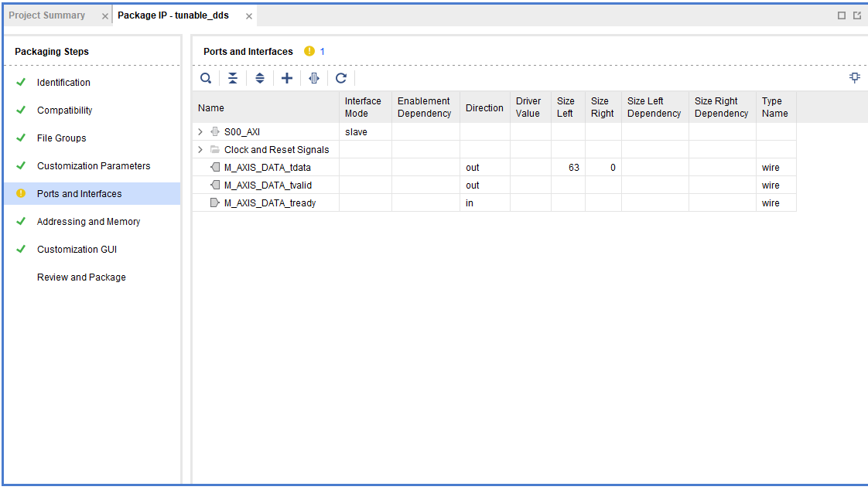868x490 pixels.
Task: Click Size Right column header
Action: [603, 107]
